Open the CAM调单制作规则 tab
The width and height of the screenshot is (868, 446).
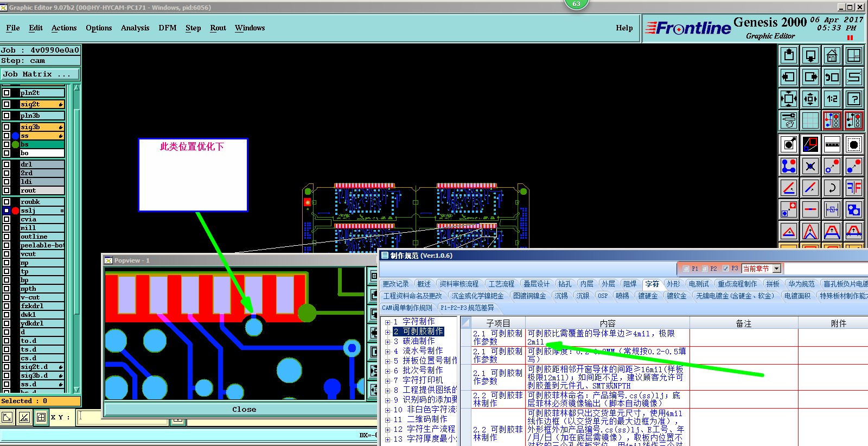coord(407,308)
